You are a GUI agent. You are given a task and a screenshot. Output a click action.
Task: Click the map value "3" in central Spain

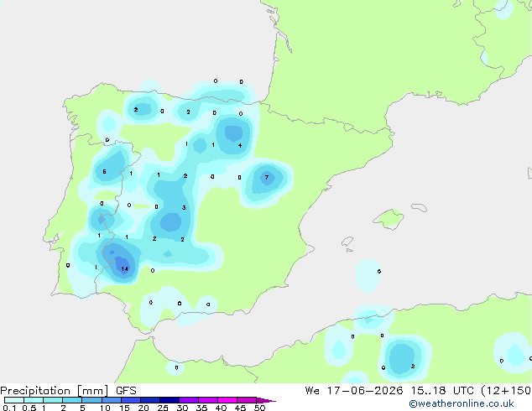(x=184, y=207)
